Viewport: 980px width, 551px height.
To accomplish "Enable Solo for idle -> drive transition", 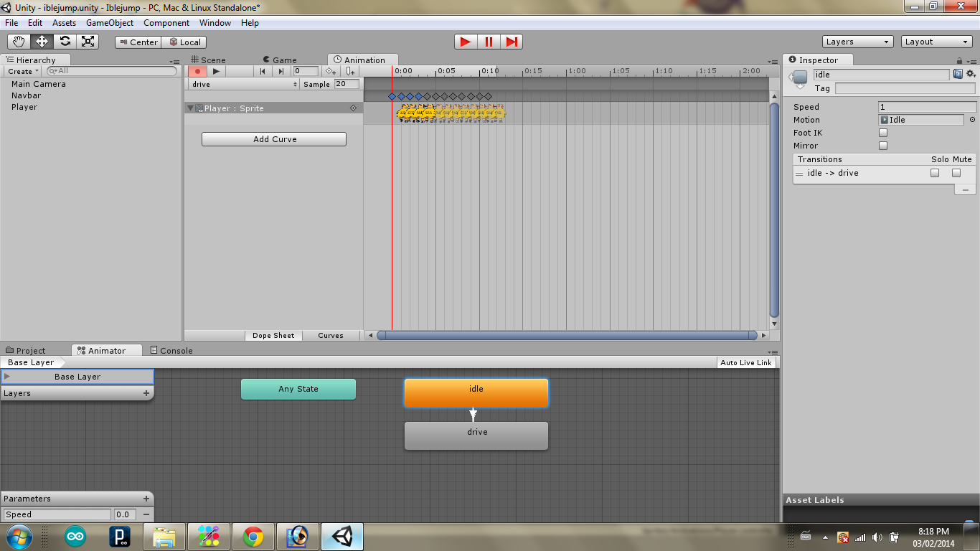I will point(935,173).
